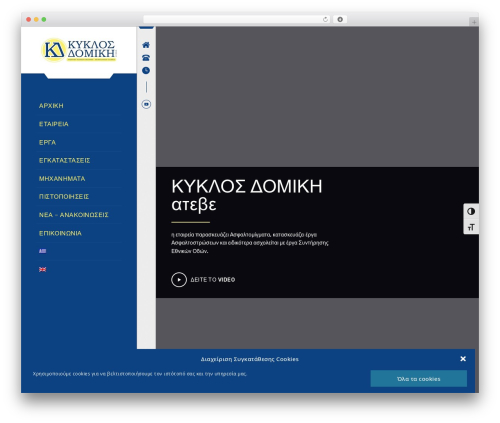
Task: Close the cookies consent banner
Action: point(463,359)
